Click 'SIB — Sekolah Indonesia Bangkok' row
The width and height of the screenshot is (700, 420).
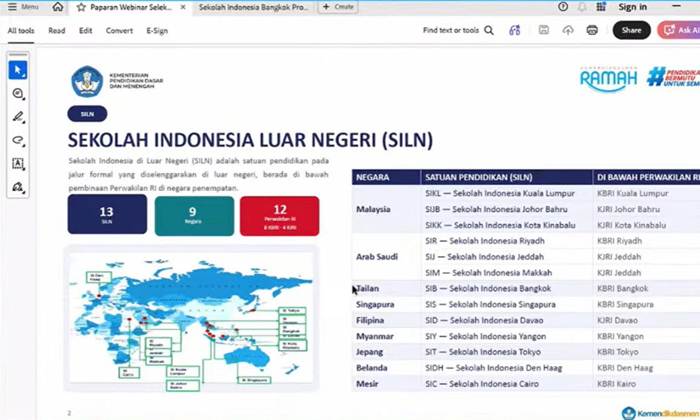coord(488,288)
